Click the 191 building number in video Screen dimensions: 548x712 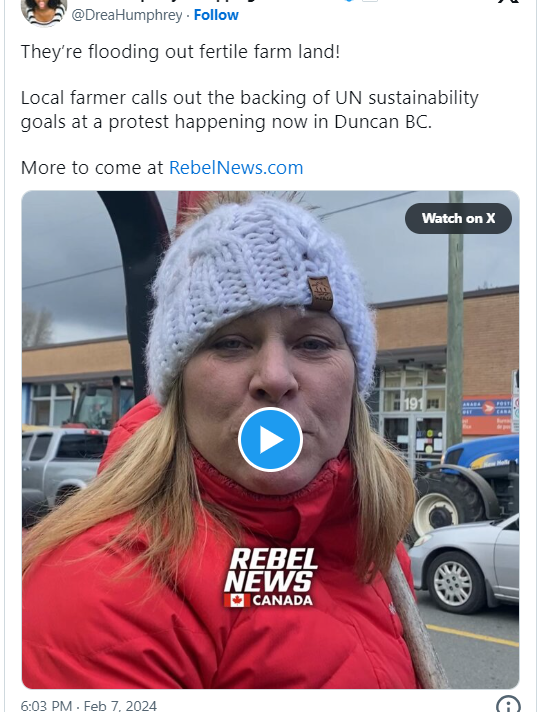pyautogui.click(x=414, y=404)
